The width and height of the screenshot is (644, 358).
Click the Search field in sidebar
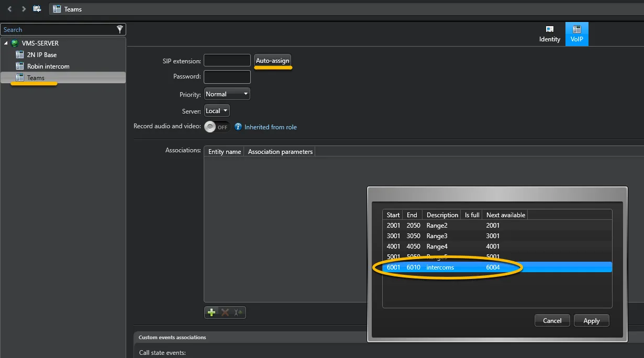pyautogui.click(x=58, y=29)
